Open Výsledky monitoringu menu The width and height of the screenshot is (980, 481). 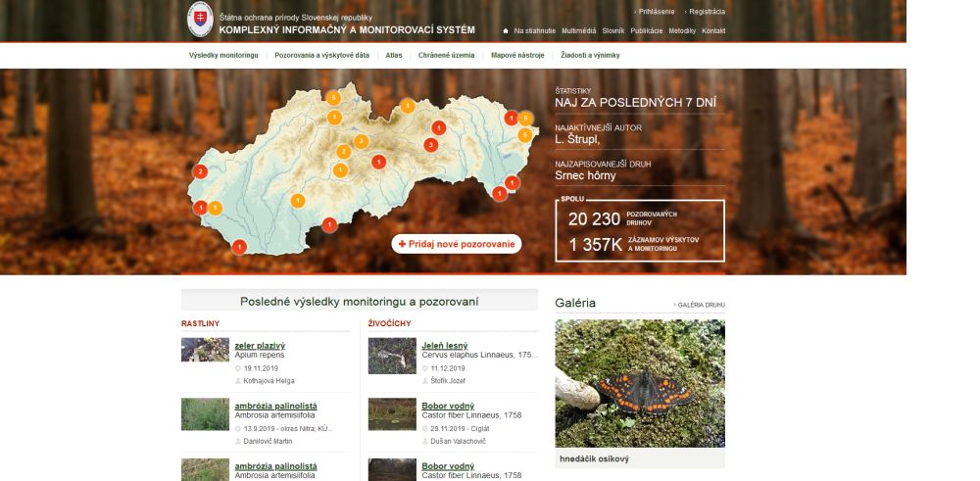(x=223, y=55)
